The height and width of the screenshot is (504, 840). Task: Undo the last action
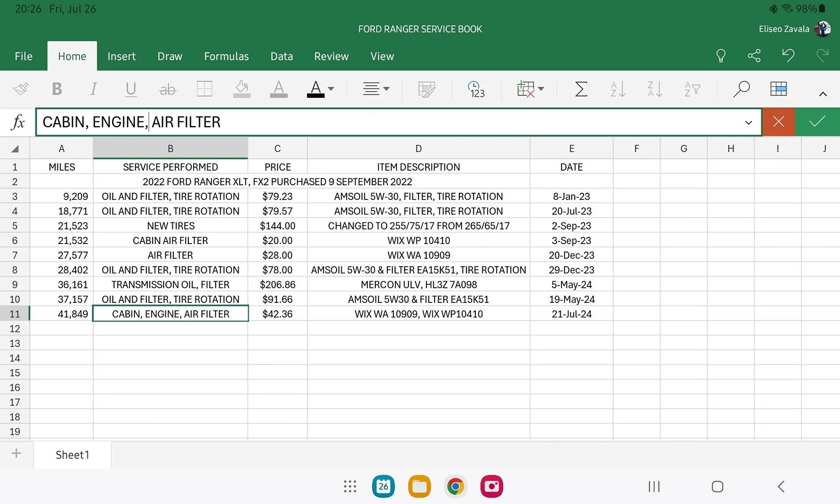(x=788, y=56)
